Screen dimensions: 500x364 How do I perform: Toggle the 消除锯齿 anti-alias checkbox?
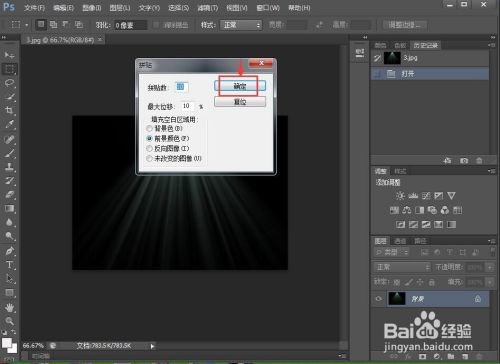tap(156, 25)
